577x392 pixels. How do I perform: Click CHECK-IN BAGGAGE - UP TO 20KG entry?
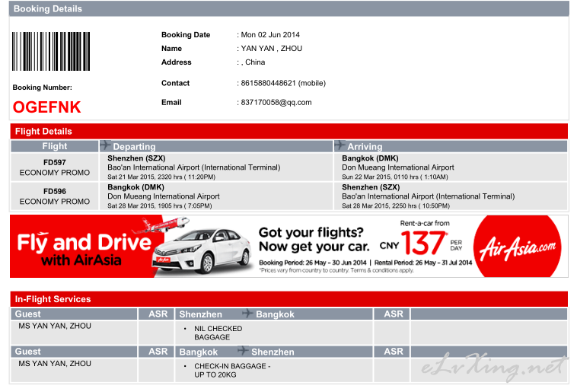pyautogui.click(x=232, y=371)
